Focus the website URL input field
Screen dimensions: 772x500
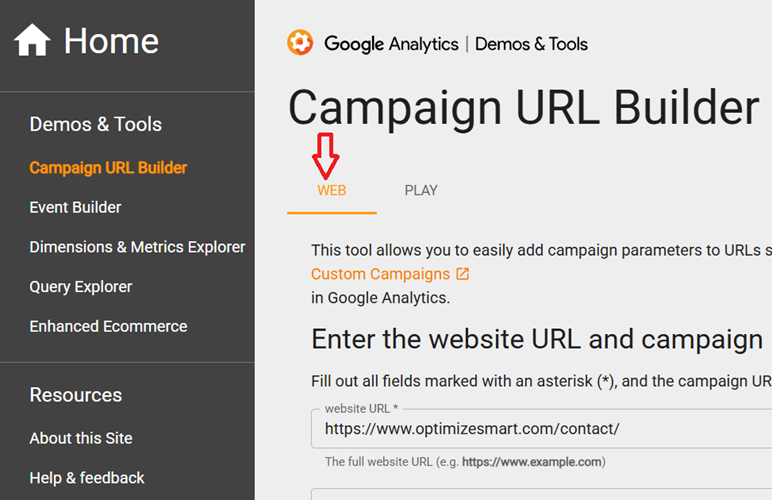coord(542,429)
